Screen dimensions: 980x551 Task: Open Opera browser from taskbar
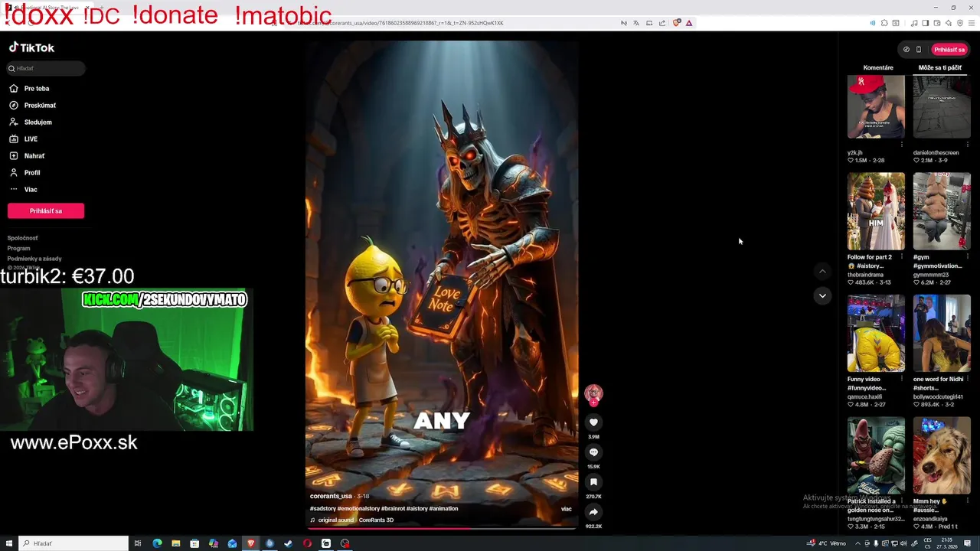click(x=307, y=543)
